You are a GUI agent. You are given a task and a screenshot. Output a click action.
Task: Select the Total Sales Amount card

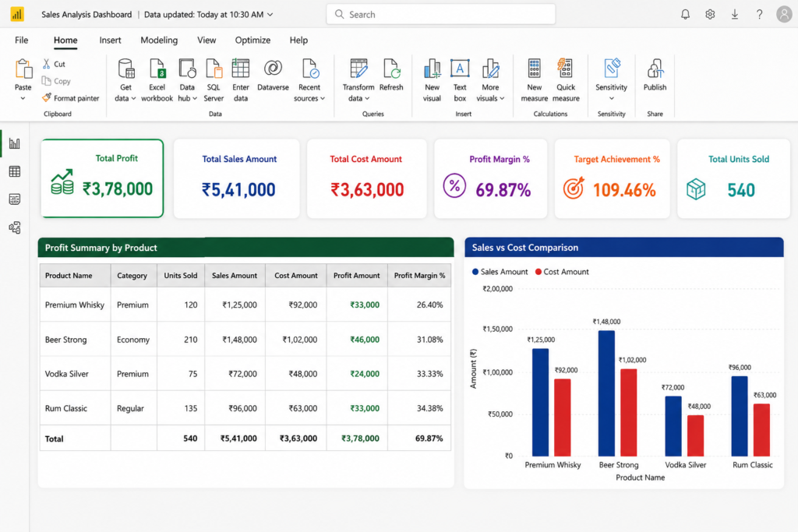[x=237, y=178]
